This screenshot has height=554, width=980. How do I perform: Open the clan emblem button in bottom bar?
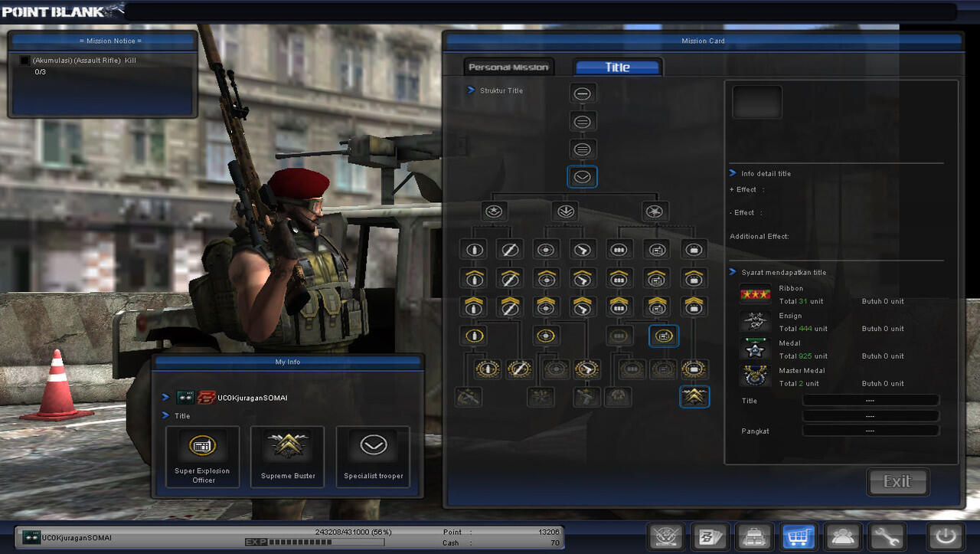(666, 538)
